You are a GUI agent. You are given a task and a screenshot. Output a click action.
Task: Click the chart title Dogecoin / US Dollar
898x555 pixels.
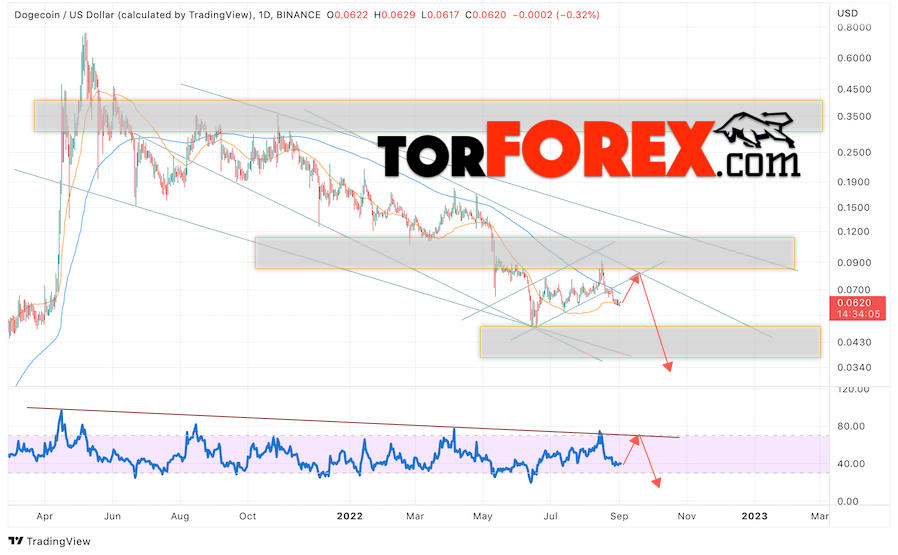(x=65, y=15)
